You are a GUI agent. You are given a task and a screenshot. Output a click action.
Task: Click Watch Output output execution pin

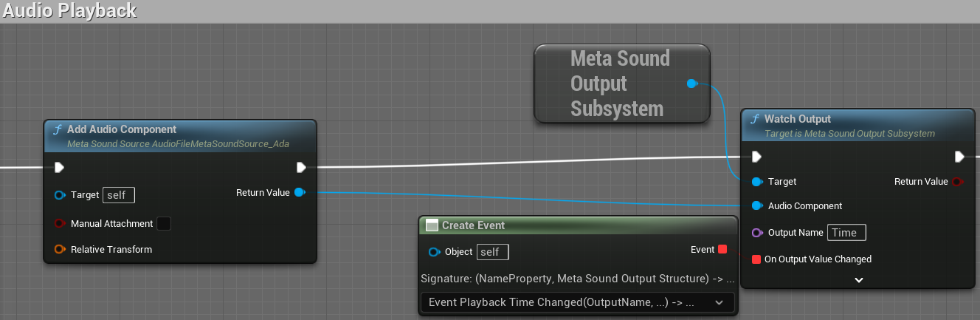pos(959,157)
